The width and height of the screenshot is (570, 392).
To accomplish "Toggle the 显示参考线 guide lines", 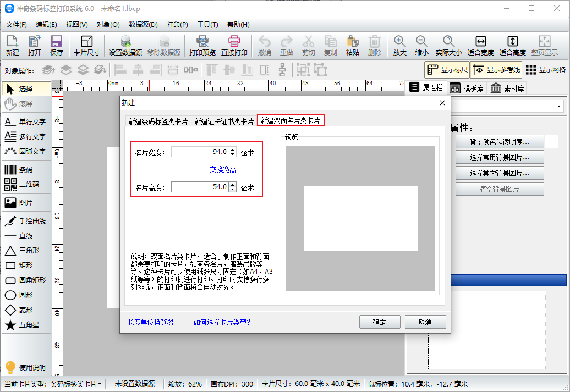I will coord(496,70).
